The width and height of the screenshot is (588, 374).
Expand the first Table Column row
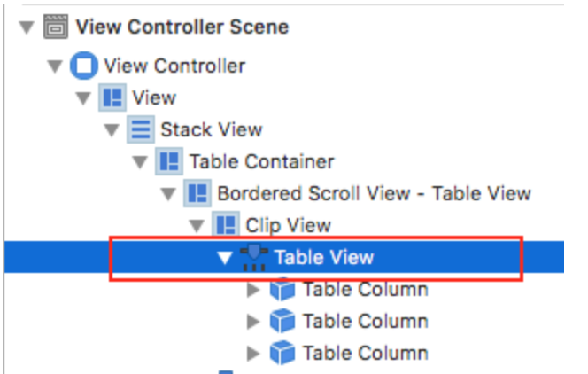coord(254,290)
